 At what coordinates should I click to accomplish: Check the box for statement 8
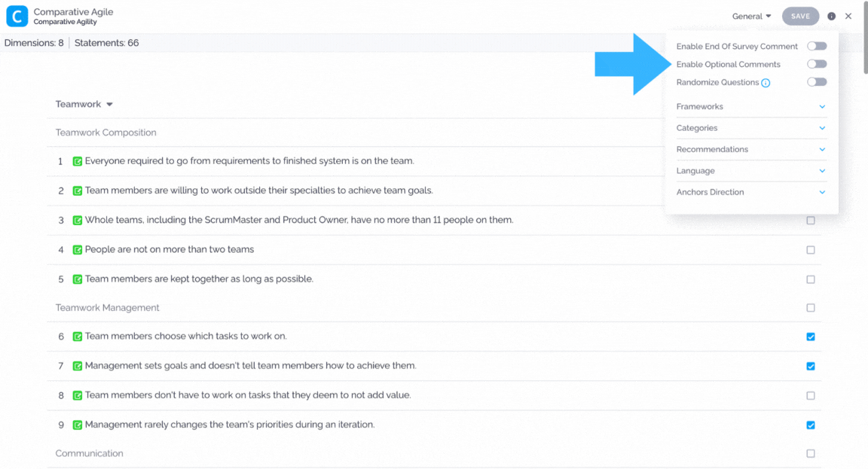[811, 395]
